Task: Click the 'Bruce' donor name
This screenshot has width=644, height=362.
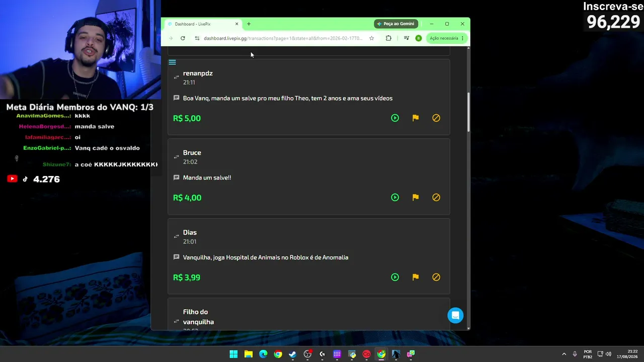Action: click(192, 153)
